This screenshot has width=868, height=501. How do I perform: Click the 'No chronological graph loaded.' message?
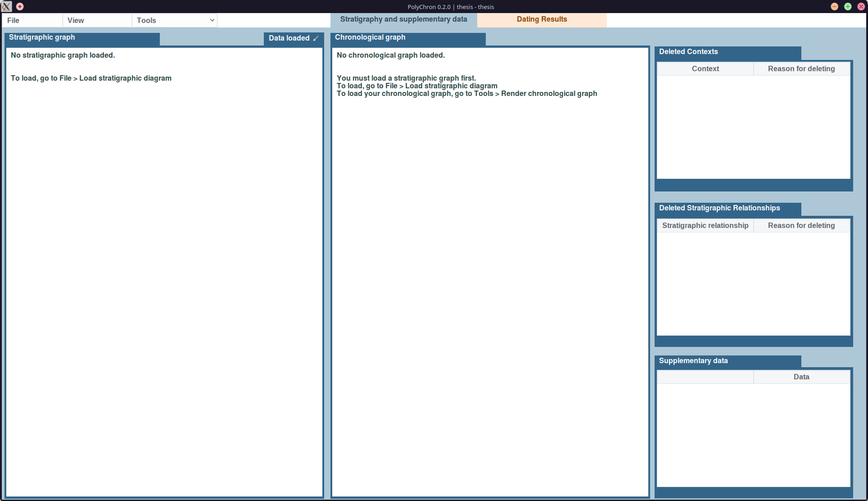click(391, 55)
